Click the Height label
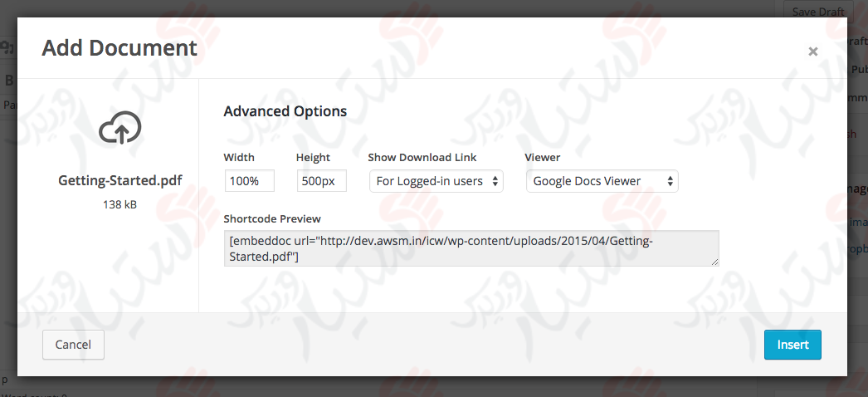 tap(313, 157)
